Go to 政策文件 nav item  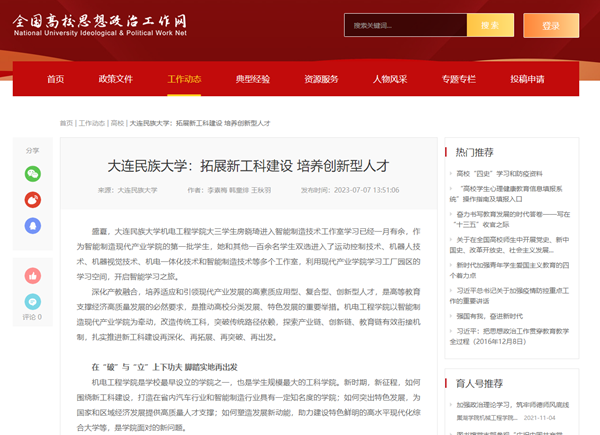[x=115, y=78]
